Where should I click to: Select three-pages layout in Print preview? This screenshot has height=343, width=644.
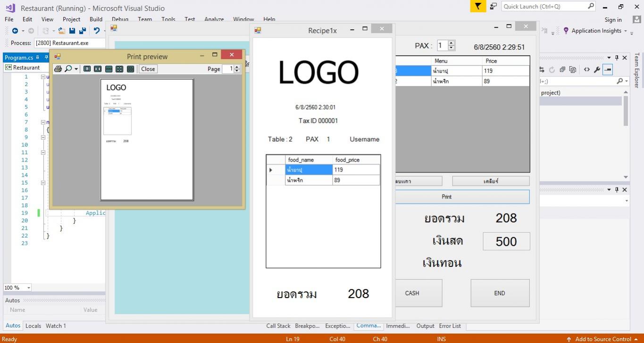pos(109,69)
